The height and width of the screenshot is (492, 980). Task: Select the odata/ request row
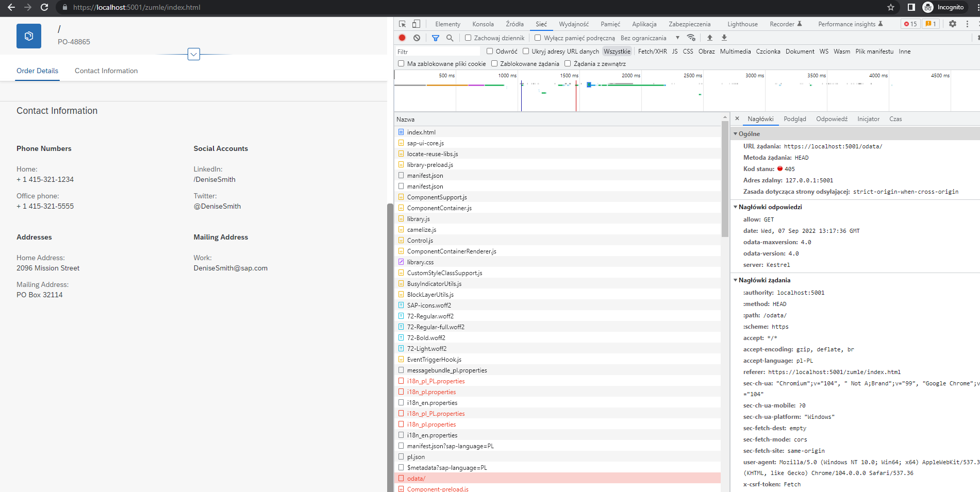(558, 479)
